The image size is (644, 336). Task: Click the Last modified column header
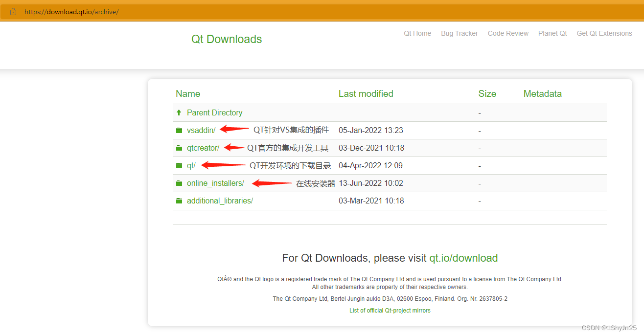[366, 93]
